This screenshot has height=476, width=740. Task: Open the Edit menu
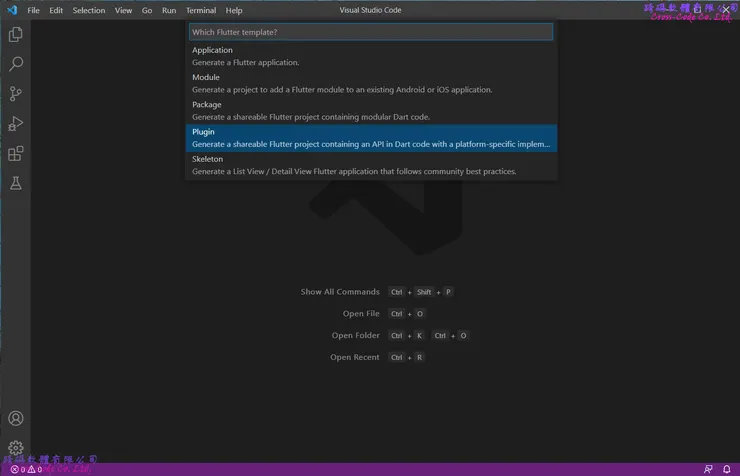tap(56, 10)
